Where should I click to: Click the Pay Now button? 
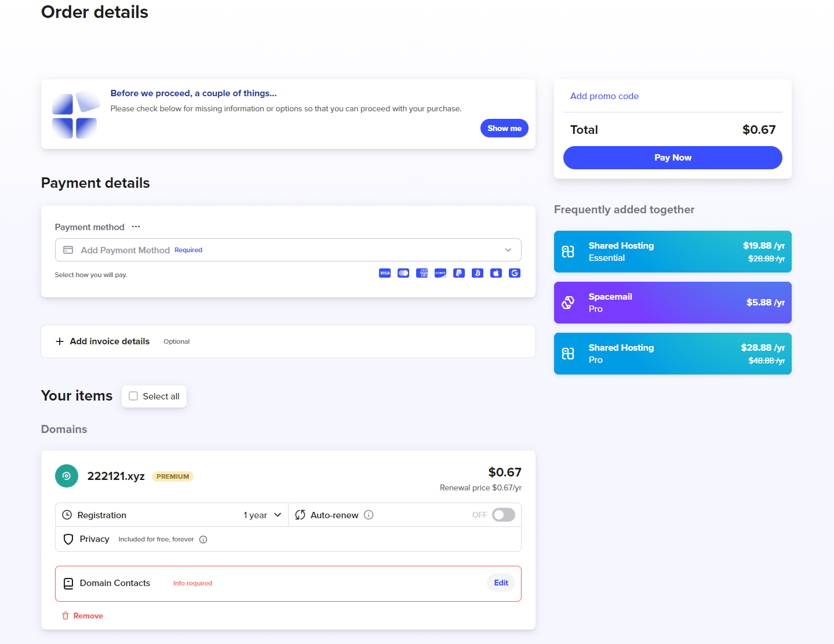[673, 158]
